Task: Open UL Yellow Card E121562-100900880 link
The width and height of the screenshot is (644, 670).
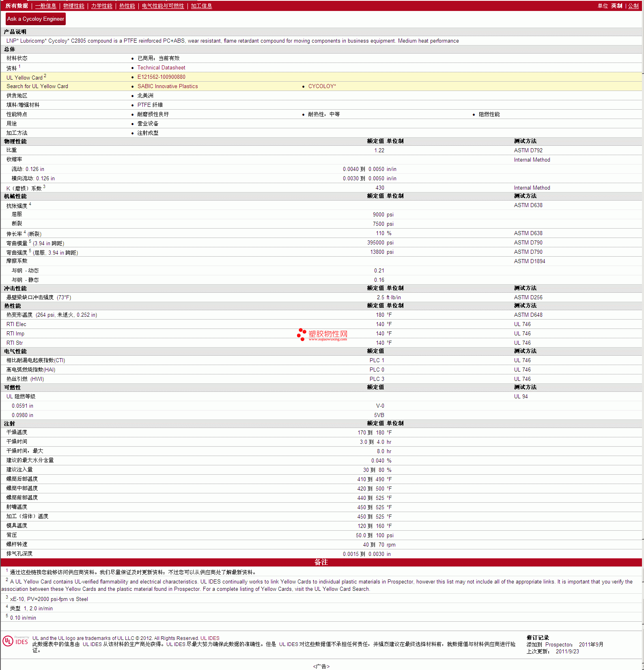Action: [x=161, y=77]
